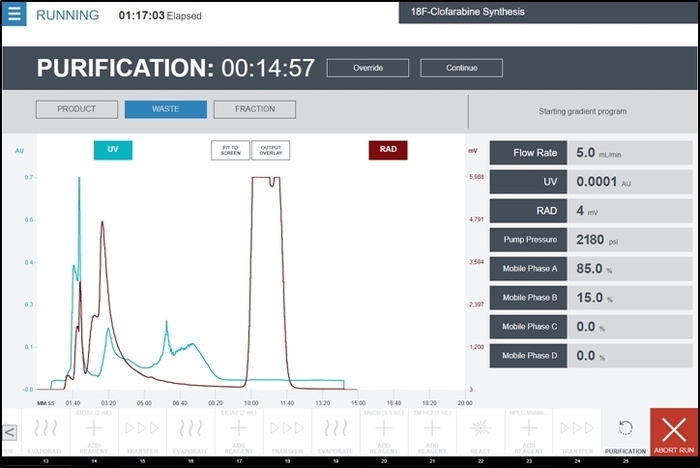Select the MeCN (0.5 mL) Add Reagent step

click(x=384, y=431)
